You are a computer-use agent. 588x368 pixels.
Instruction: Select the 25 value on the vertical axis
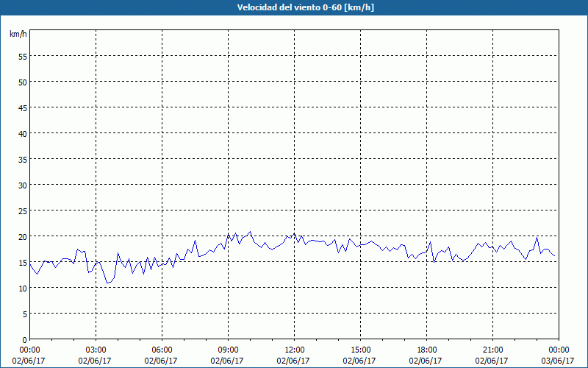pos(23,210)
